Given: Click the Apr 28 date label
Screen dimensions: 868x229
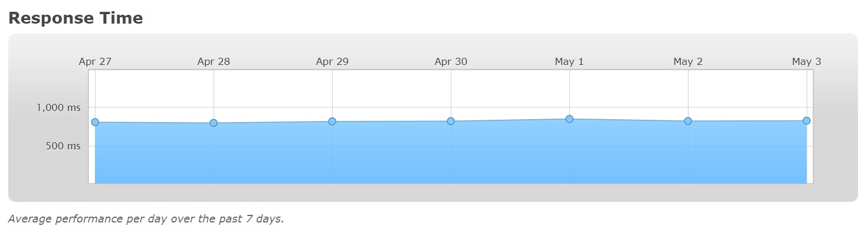Looking at the screenshot, I should point(214,61).
